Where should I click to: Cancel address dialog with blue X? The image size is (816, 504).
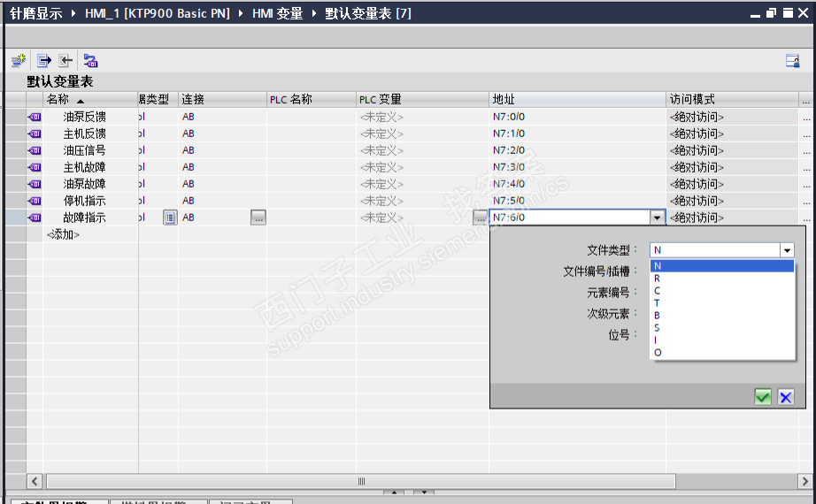[785, 397]
